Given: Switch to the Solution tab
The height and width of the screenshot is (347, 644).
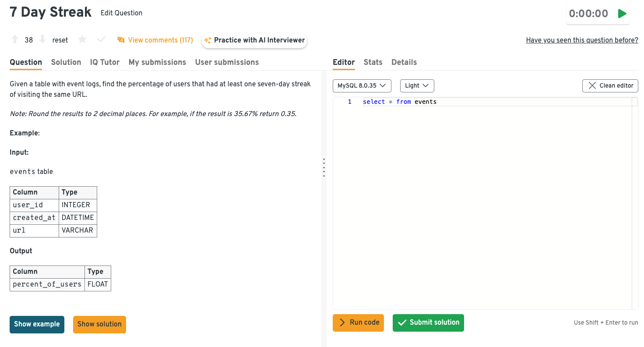Looking at the screenshot, I should click(66, 62).
